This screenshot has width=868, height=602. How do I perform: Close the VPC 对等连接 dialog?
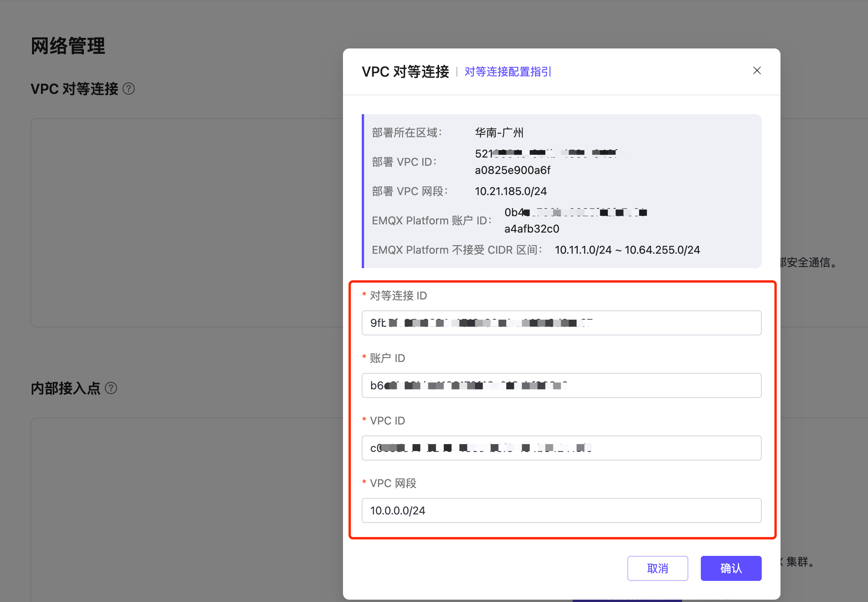point(757,70)
